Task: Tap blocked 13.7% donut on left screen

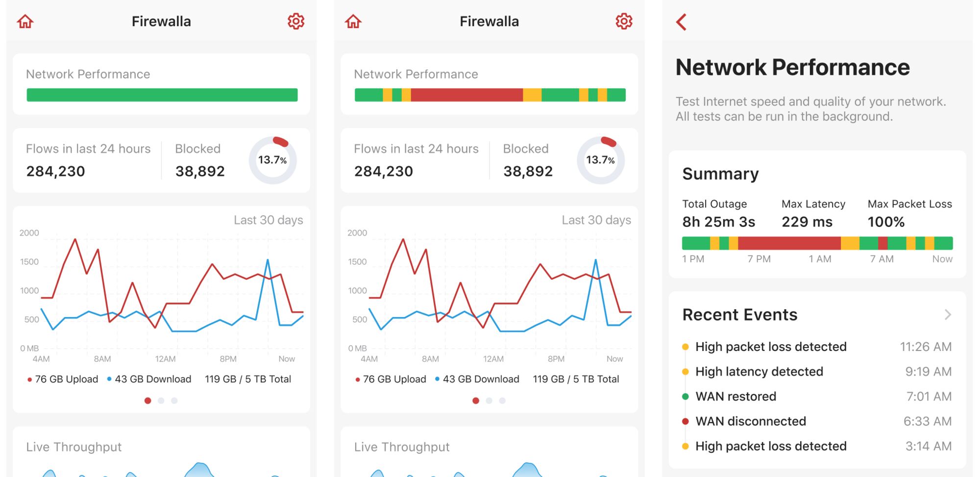Action: 272,160
